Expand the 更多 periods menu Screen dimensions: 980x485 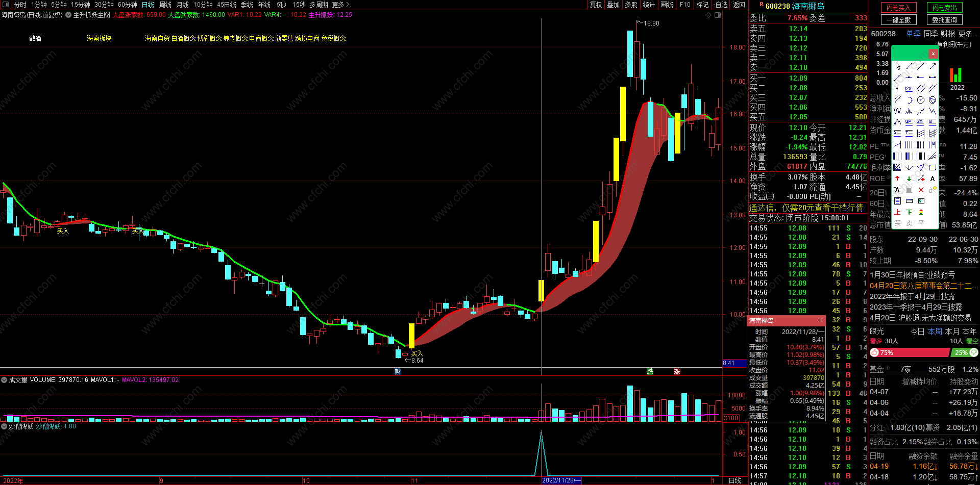[340, 5]
